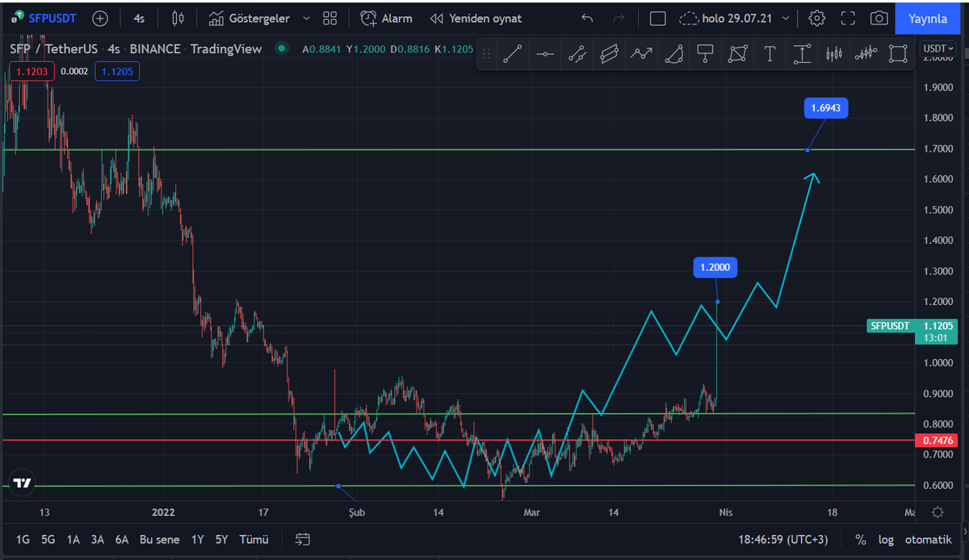The image size is (969, 560).
Task: Enter fullscreen mode
Action: [x=848, y=18]
